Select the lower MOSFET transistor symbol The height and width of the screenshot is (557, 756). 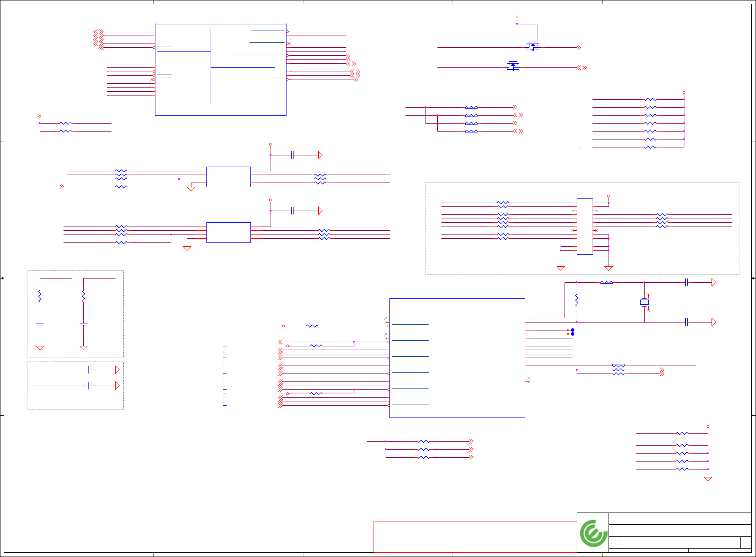pos(513,66)
